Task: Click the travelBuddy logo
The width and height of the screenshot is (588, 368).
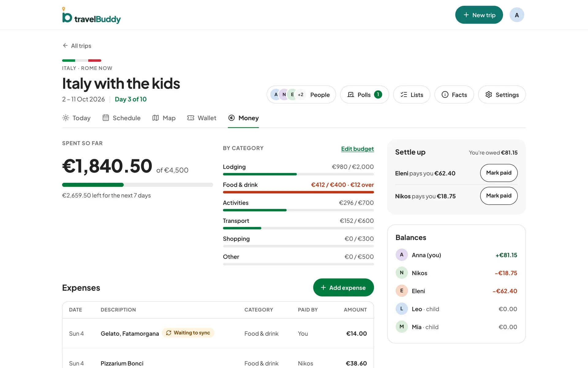Action: pos(91,15)
